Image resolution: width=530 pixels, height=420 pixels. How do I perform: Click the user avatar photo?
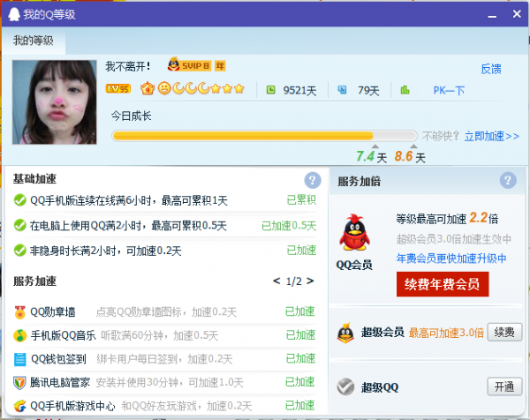[x=55, y=102]
